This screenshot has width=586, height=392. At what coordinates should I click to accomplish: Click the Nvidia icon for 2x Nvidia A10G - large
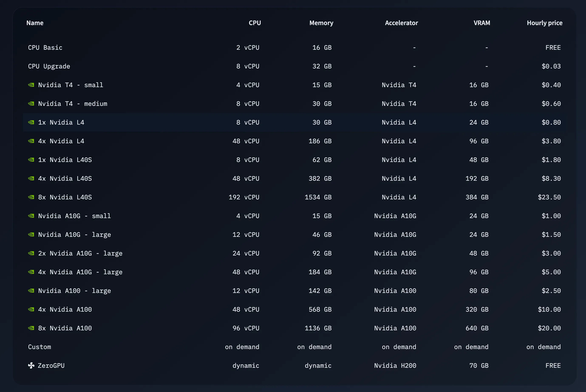tap(31, 253)
